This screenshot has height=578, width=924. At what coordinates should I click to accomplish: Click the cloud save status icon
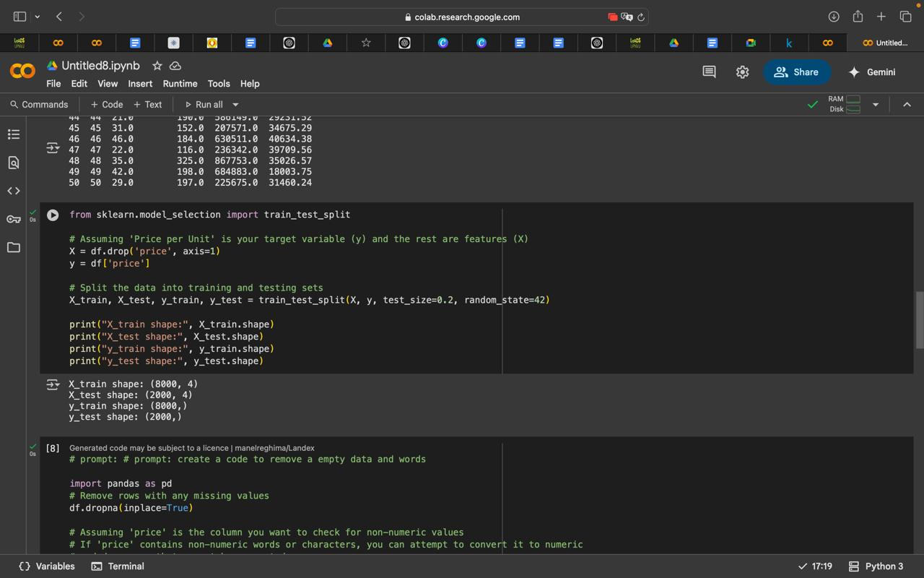[175, 66]
